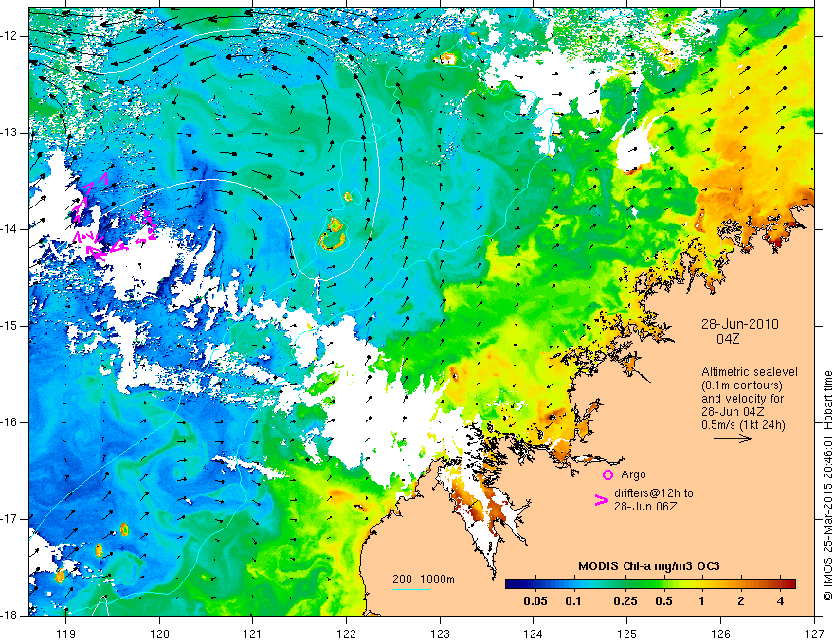Click the IMOS copyright timestamp vertical text

click(827, 486)
